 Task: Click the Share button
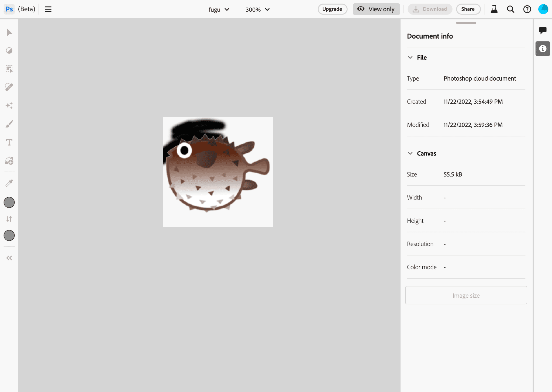point(467,9)
